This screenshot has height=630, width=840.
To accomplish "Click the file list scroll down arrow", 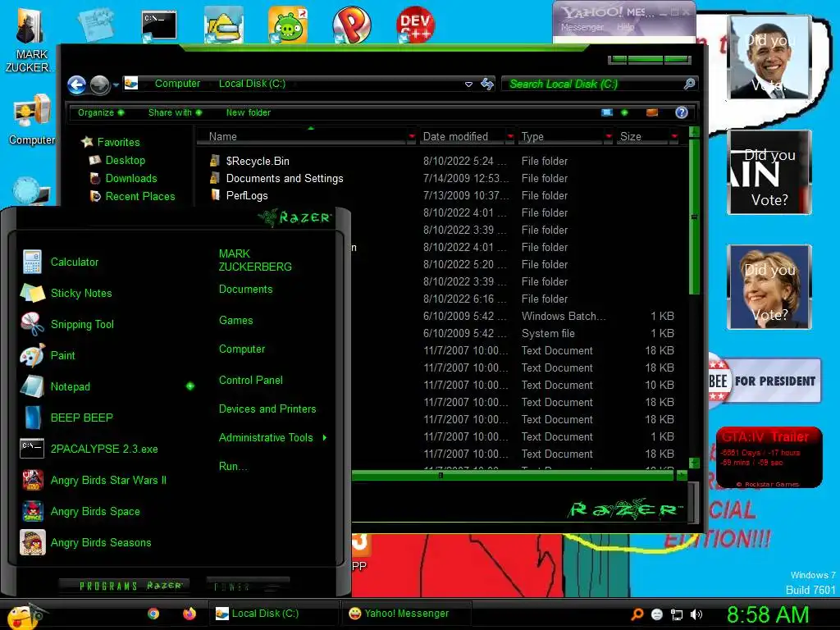I will [694, 463].
